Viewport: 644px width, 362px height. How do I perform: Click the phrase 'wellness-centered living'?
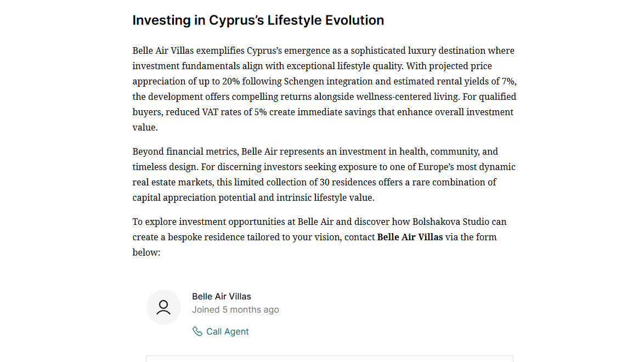click(417, 97)
